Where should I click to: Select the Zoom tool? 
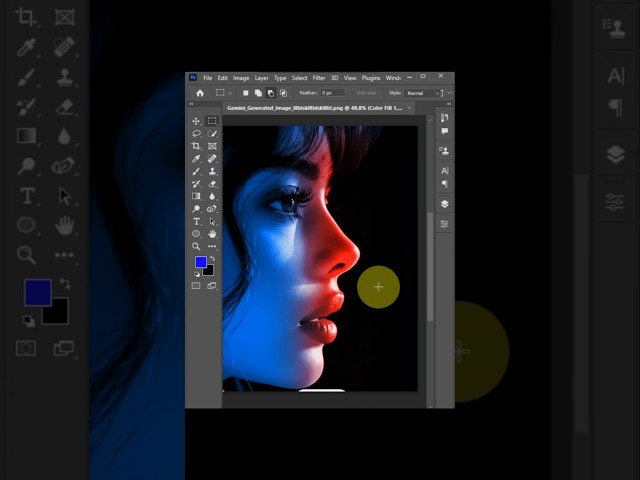pos(196,247)
